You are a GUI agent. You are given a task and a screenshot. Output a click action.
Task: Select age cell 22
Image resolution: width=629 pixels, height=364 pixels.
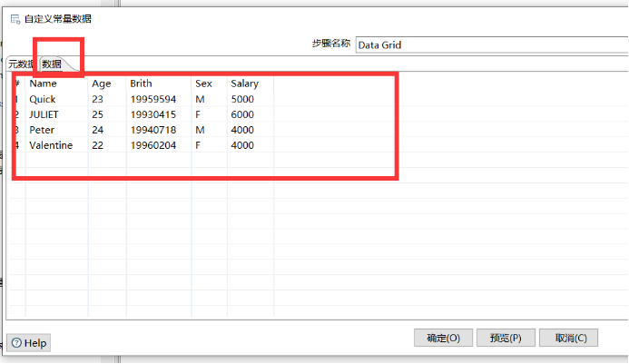[x=107, y=145]
